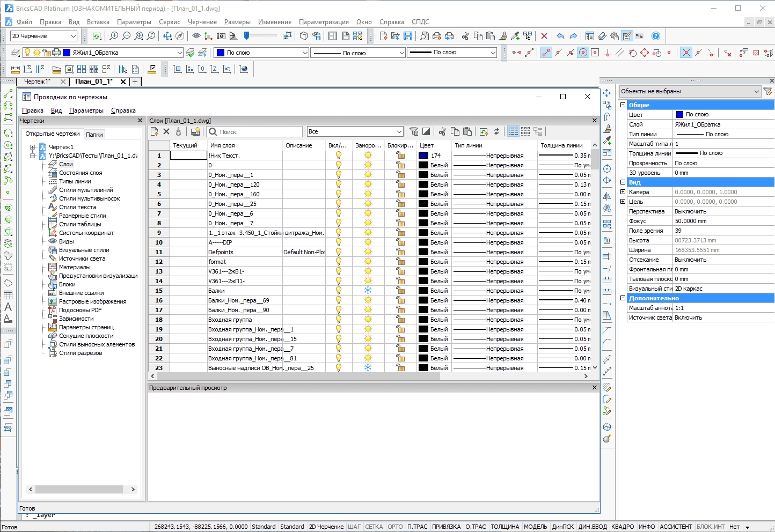Click the Zoom Out magnifier icon
The width and height of the screenshot is (775, 532).
pyautogui.click(x=126, y=36)
